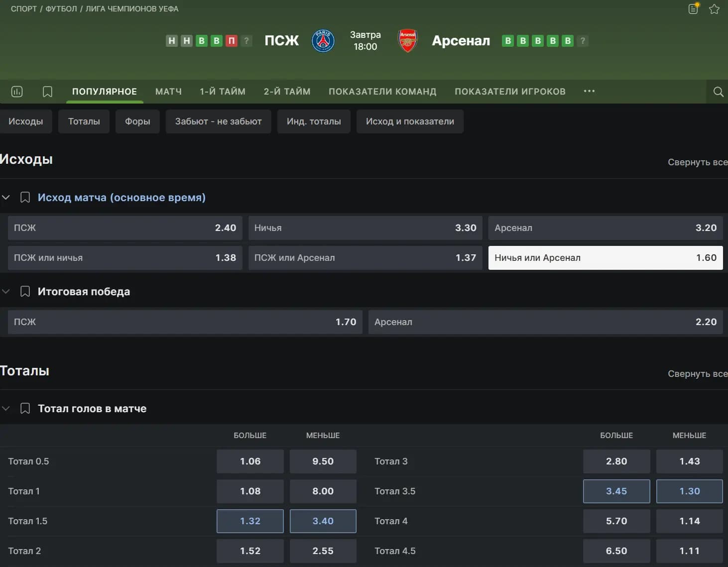Go to ФУТБОЛ breadcrumb
Screen dimensions: 728x567
61,9
